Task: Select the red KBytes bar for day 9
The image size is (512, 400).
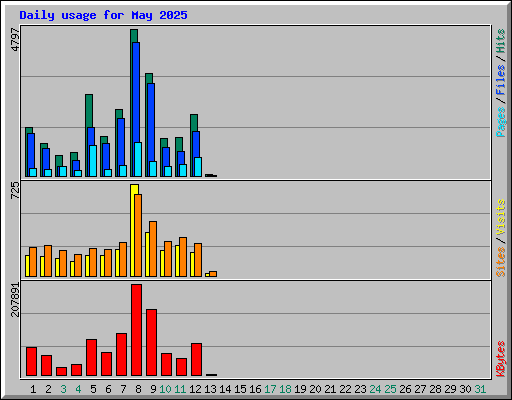Action: 151,343
